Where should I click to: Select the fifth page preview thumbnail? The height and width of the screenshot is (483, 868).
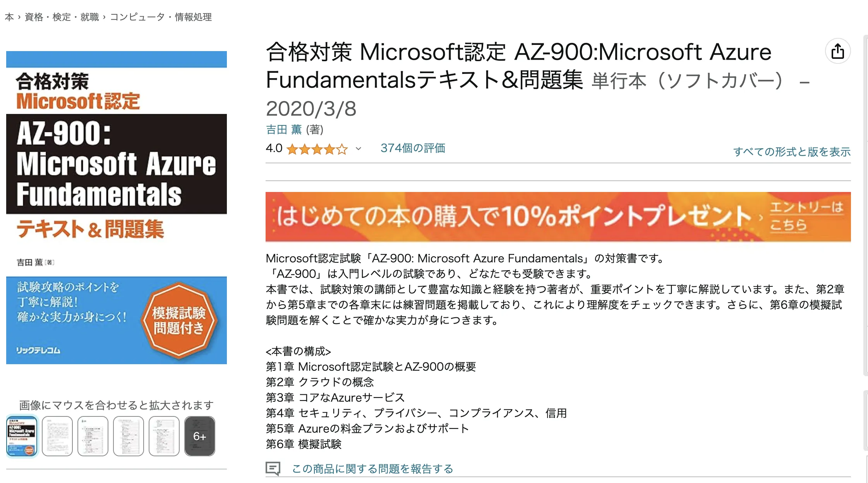point(164,436)
